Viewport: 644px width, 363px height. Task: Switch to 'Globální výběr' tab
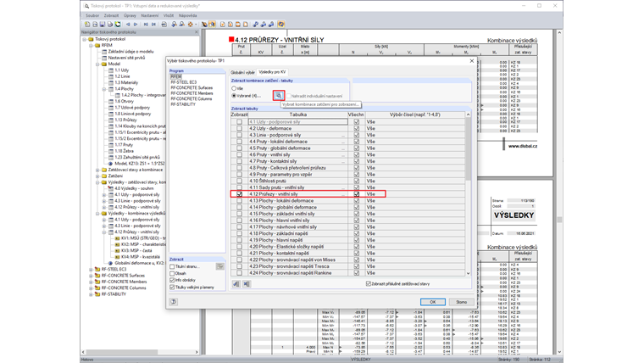point(242,72)
